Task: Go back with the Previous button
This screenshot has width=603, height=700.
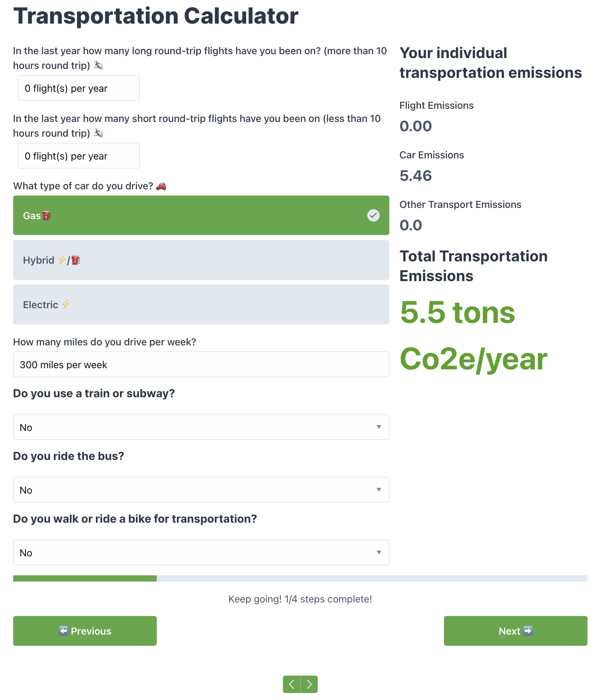Action: point(85,631)
